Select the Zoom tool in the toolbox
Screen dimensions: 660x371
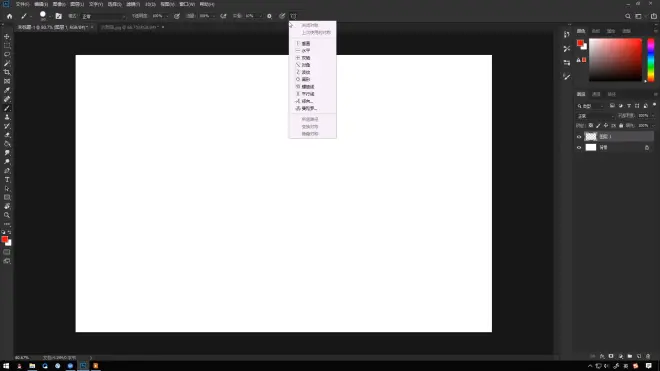tap(7, 215)
